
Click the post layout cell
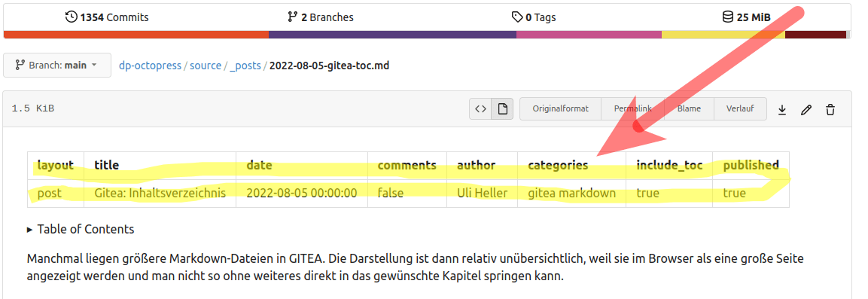point(56,194)
